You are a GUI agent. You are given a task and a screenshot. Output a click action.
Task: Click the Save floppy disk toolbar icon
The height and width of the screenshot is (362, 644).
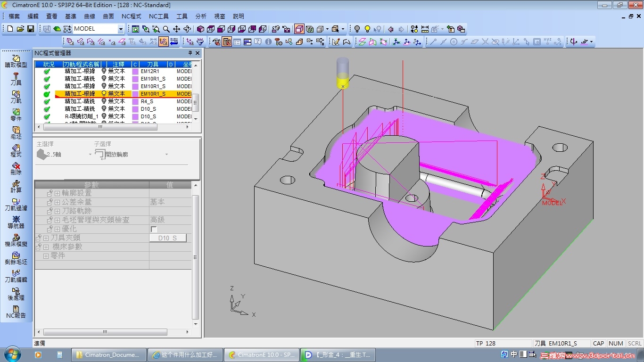31,29
